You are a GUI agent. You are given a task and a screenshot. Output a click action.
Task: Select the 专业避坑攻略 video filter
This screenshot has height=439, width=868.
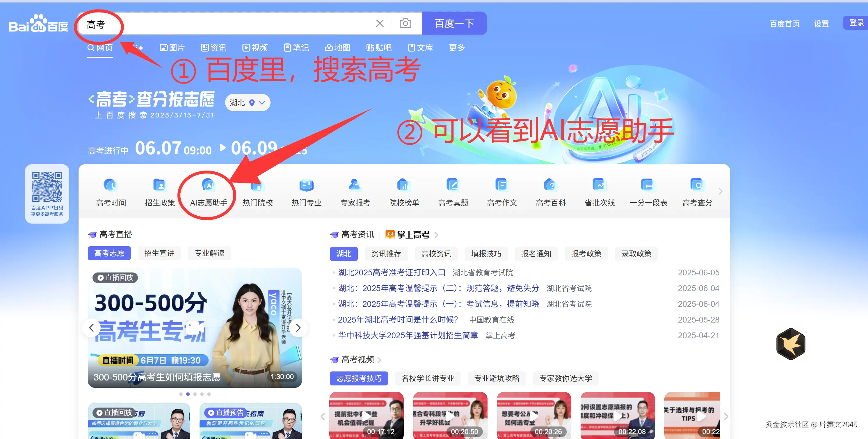click(x=497, y=378)
